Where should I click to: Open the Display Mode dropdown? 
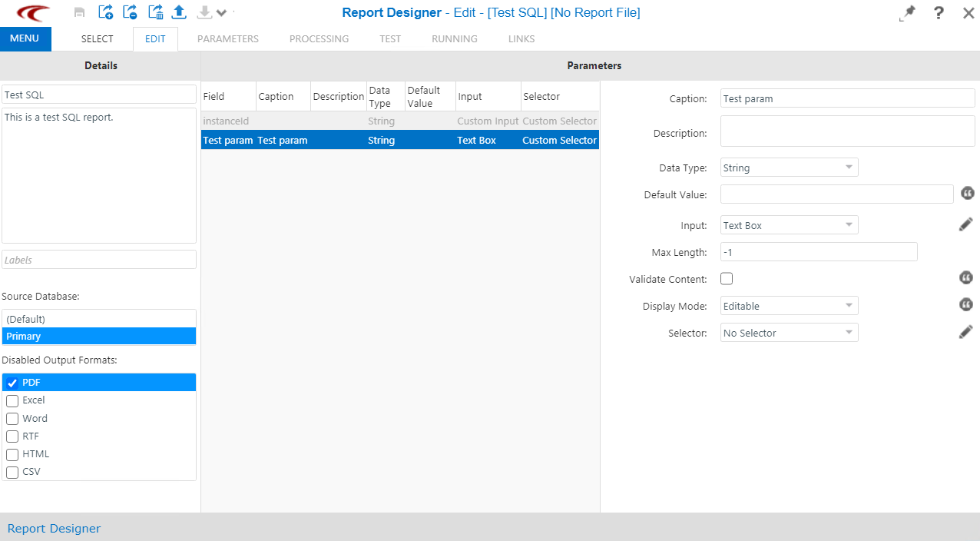789,305
